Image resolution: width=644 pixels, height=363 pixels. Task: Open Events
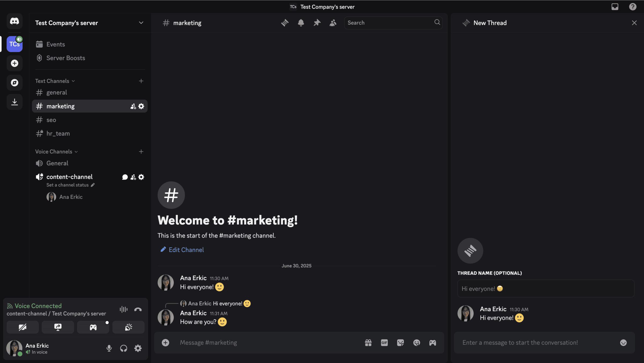90,44
